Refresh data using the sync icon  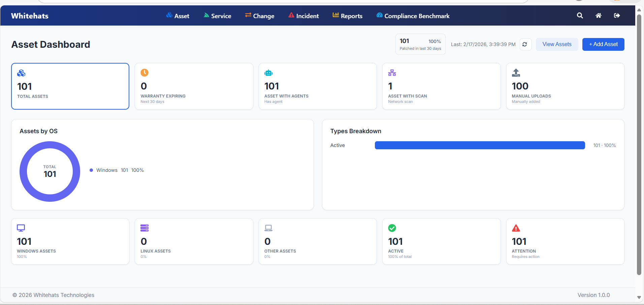[525, 44]
